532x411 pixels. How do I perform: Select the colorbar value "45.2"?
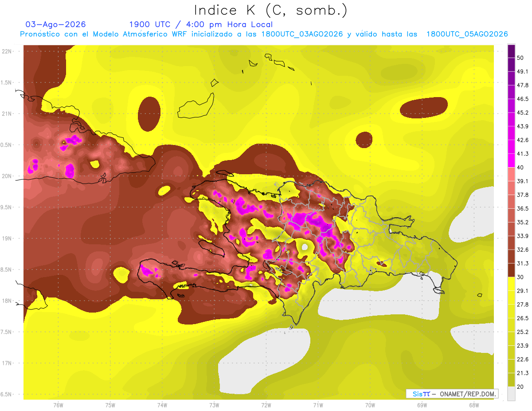(522, 113)
